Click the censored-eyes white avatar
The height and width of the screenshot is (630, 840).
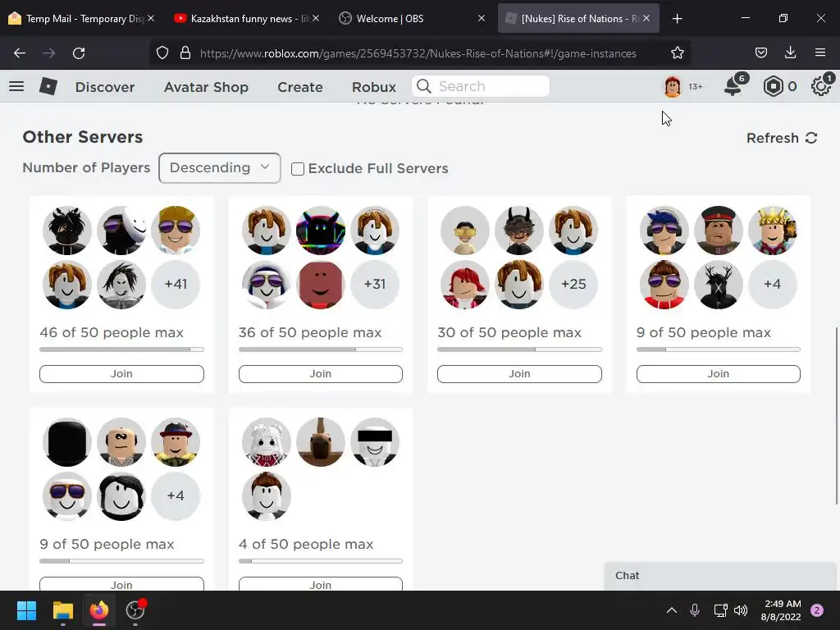point(375,442)
